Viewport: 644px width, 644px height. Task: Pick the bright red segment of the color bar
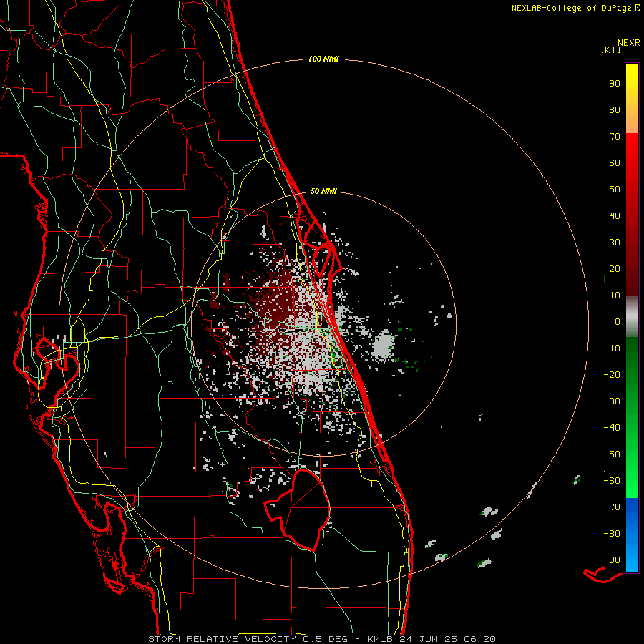pyautogui.click(x=632, y=215)
